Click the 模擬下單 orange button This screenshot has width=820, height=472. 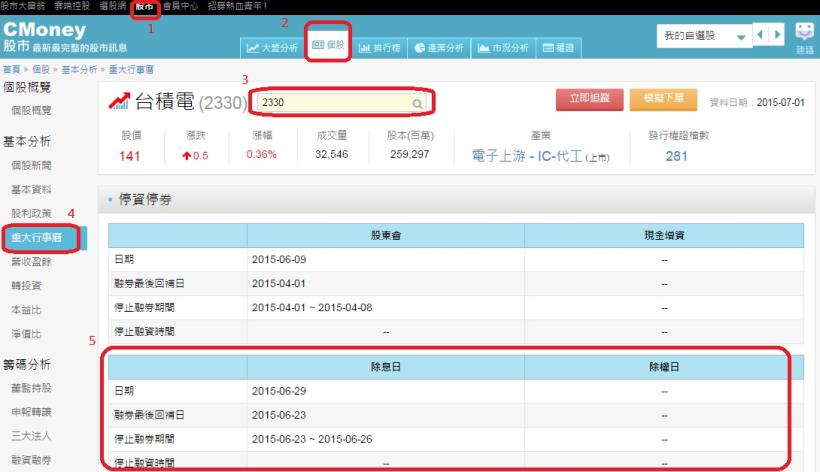pos(663,99)
